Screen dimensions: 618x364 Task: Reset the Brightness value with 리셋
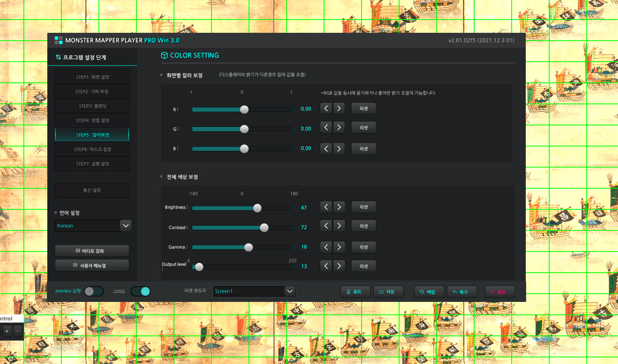(364, 207)
